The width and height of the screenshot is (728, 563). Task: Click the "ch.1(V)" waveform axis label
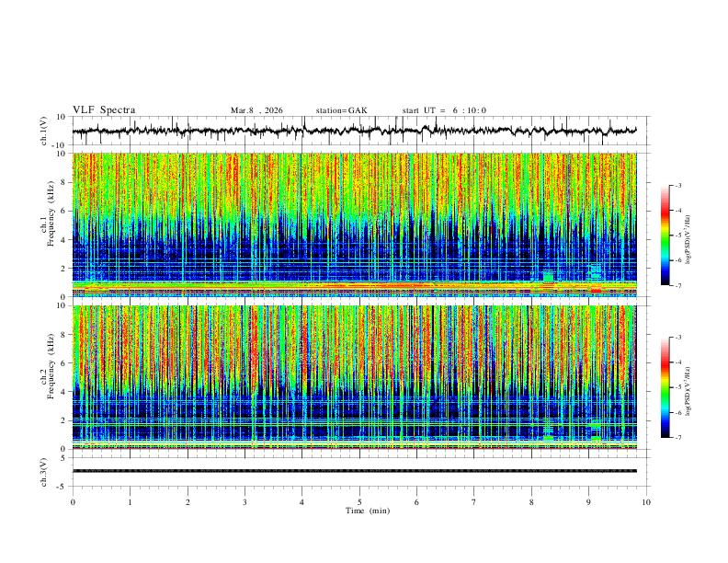pos(44,131)
